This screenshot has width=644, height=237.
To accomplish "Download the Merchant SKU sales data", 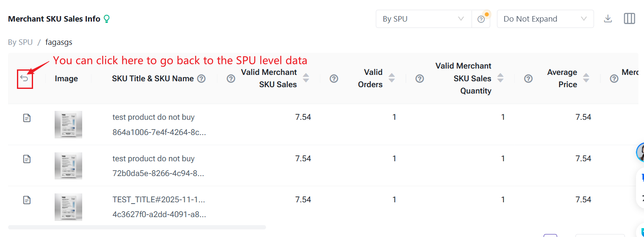I will click(x=608, y=19).
